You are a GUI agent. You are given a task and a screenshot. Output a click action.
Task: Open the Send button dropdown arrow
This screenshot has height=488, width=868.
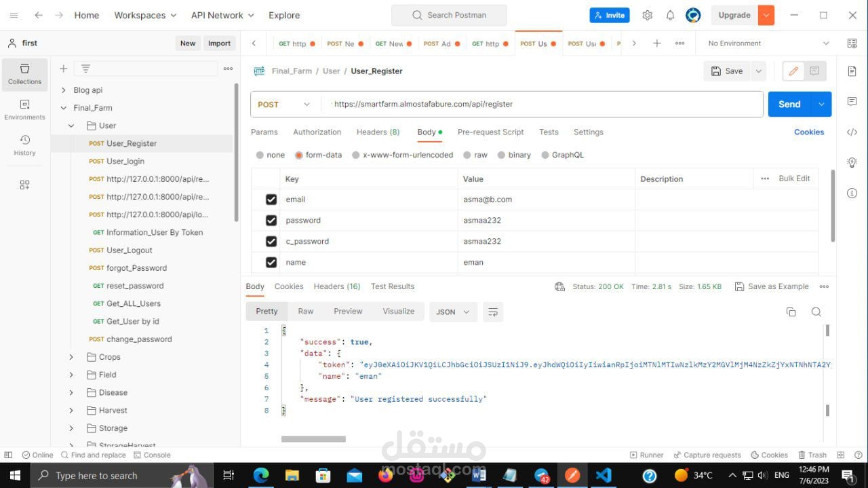[x=822, y=105]
